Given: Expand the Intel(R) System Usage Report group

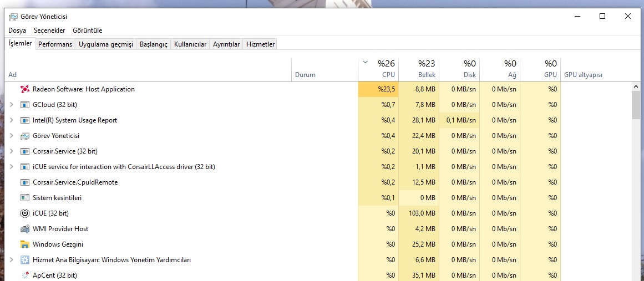Looking at the screenshot, I should [x=12, y=120].
